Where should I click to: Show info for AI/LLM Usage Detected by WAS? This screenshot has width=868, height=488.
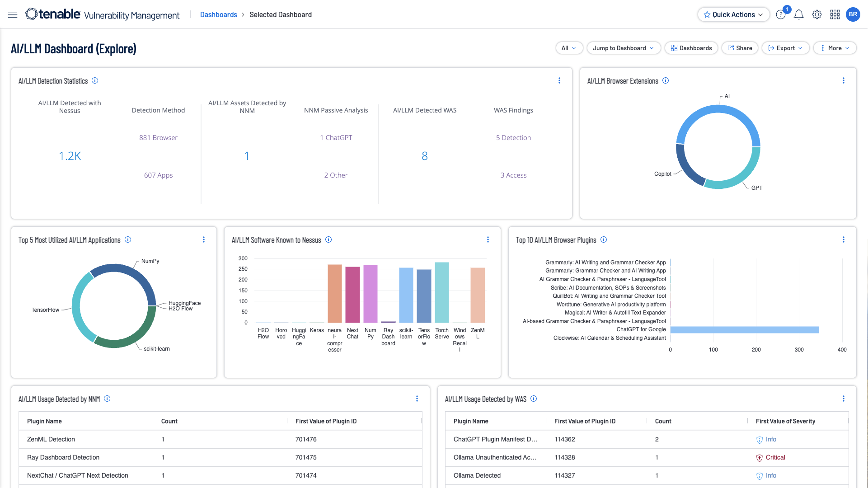533,399
